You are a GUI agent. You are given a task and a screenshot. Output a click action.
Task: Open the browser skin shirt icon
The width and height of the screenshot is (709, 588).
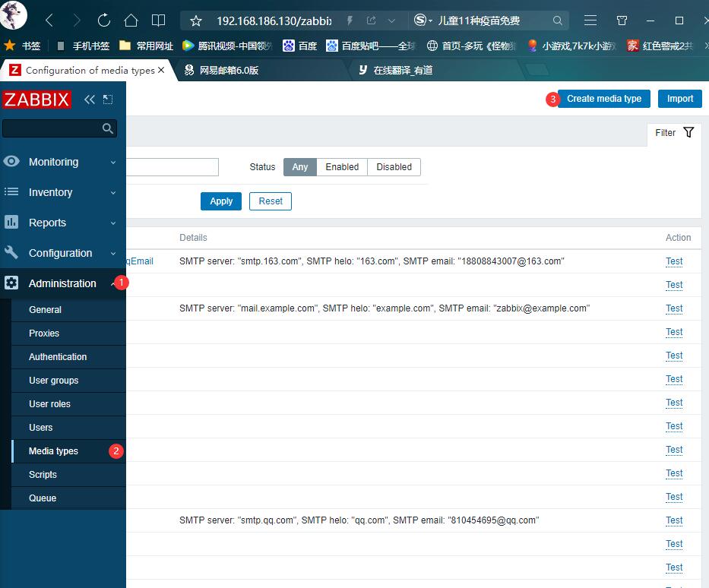(622, 21)
